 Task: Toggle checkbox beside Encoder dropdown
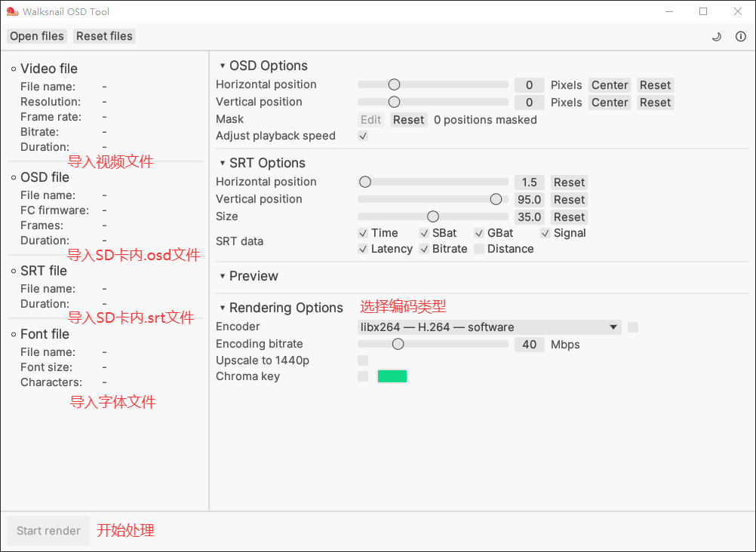[x=633, y=327]
